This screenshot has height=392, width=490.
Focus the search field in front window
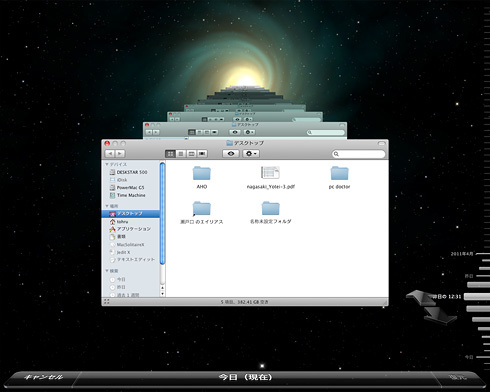(x=359, y=154)
